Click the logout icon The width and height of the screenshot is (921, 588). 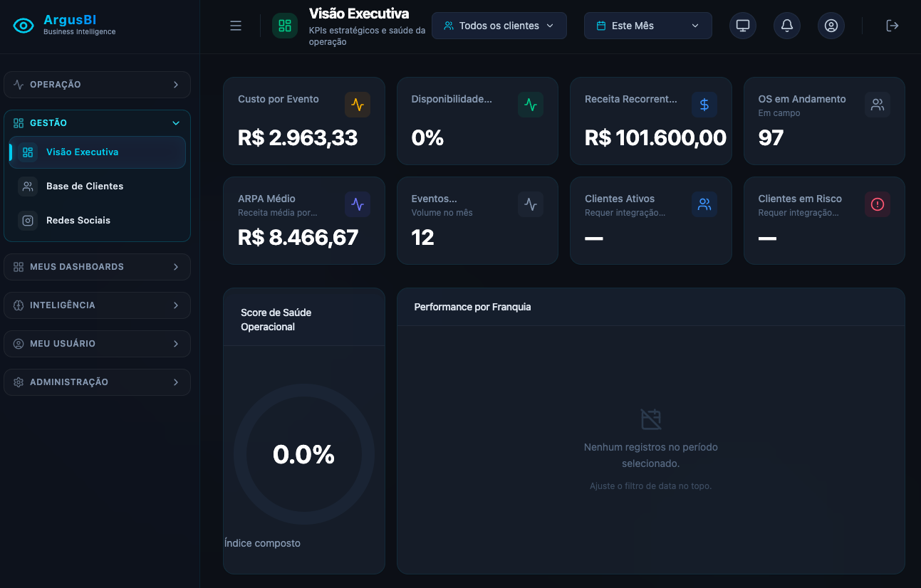pos(893,26)
